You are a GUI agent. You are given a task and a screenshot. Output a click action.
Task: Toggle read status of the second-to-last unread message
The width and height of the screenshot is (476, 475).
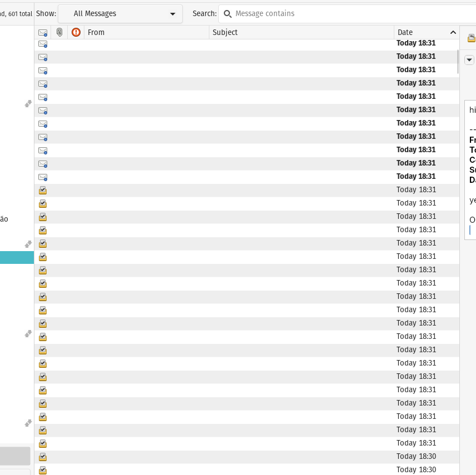point(43,163)
